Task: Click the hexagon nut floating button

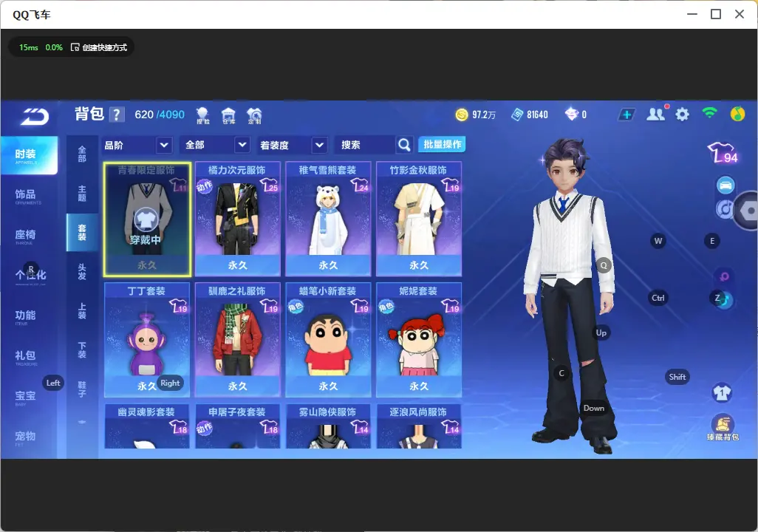Action: coord(748,211)
